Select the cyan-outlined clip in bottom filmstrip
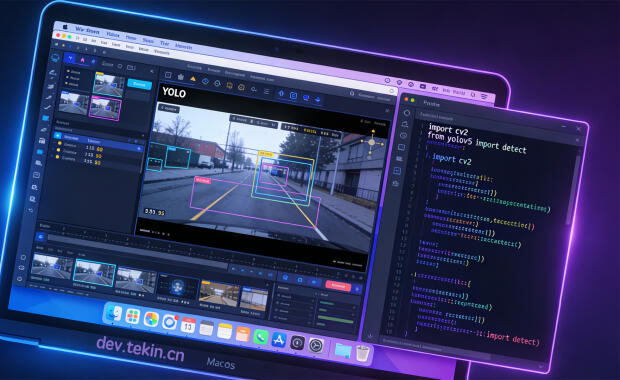Image resolution: width=620 pixels, height=380 pixels. [x=94, y=272]
